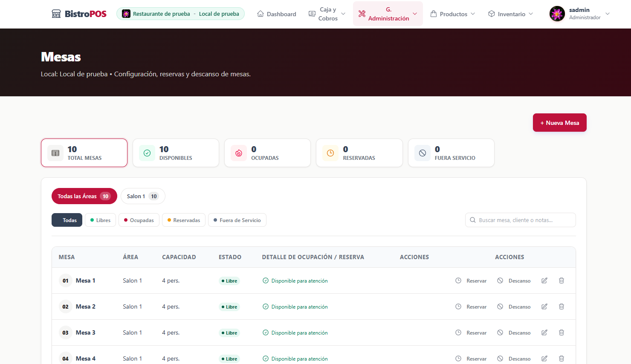This screenshot has height=364, width=631.
Task: Click the Nueva Mesa button
Action: 560,123
